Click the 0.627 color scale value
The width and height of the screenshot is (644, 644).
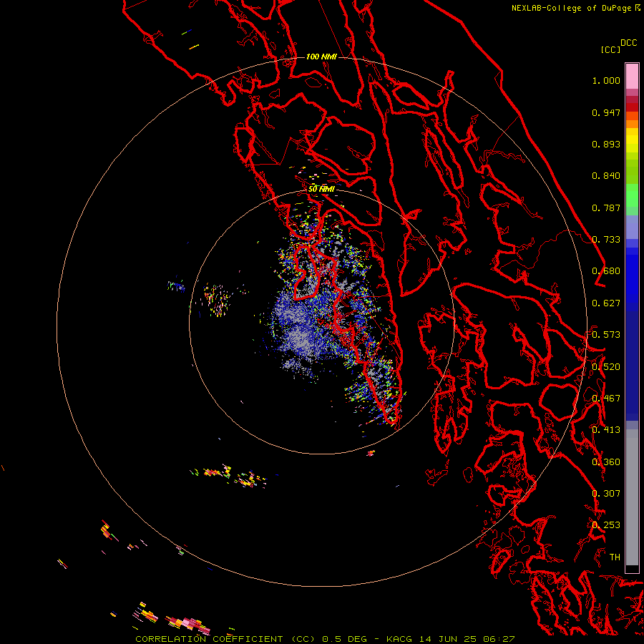click(x=606, y=303)
